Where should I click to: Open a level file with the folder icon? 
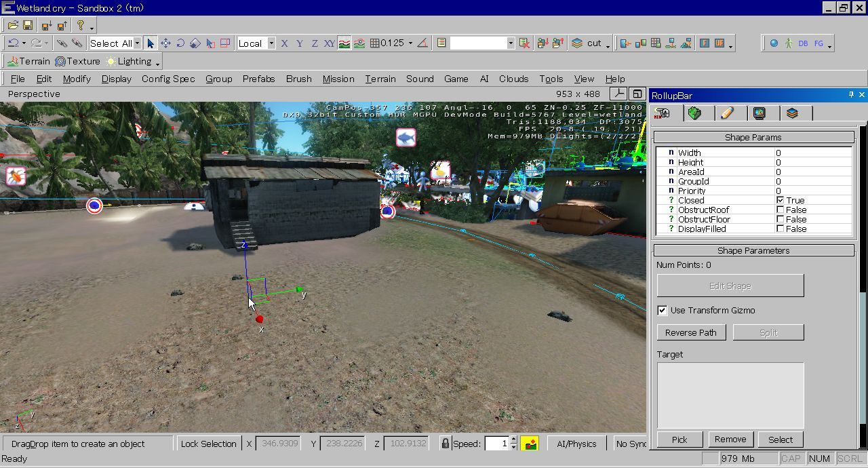(x=13, y=25)
